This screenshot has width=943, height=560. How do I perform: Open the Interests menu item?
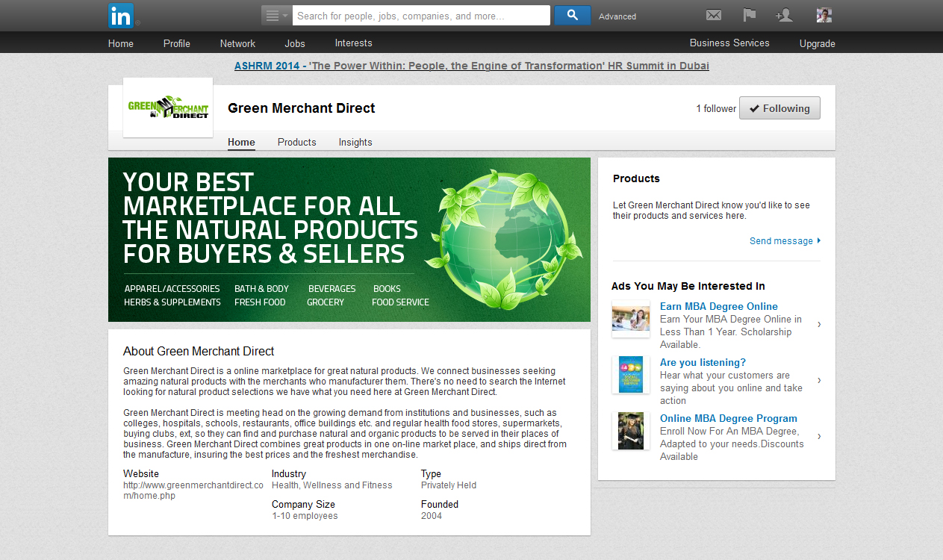coord(353,43)
